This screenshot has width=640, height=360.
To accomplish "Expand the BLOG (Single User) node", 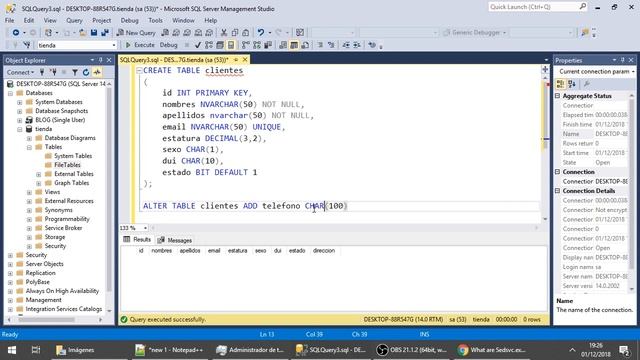I will (20, 120).
